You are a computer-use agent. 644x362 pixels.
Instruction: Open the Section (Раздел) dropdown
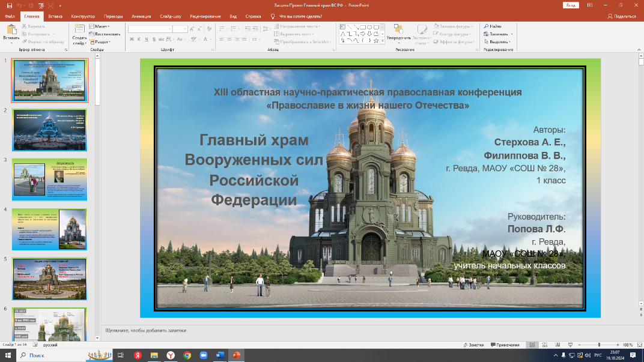coord(101,42)
